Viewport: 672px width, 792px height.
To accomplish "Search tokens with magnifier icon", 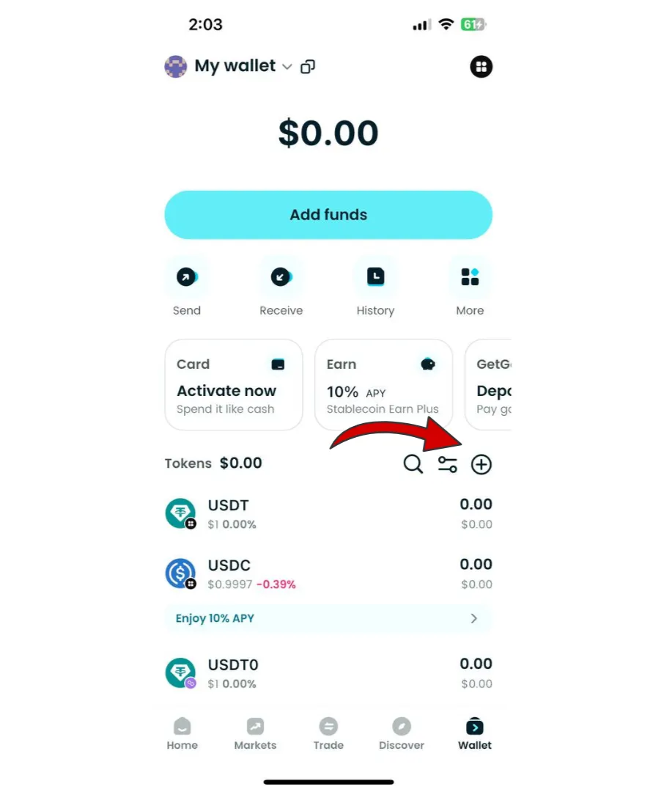I will [x=413, y=463].
